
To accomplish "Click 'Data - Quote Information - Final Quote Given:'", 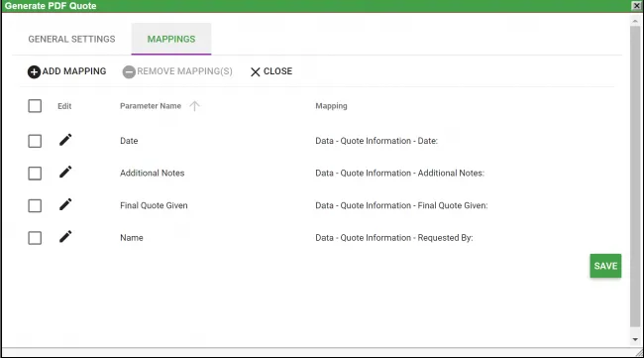I will coord(401,205).
